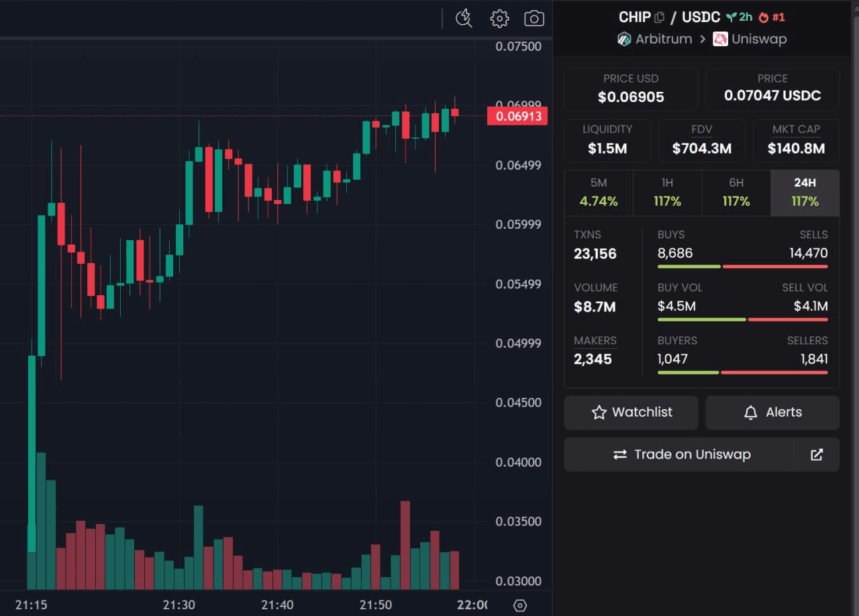Switch to the 6H timeframe tab

pyautogui.click(x=736, y=193)
